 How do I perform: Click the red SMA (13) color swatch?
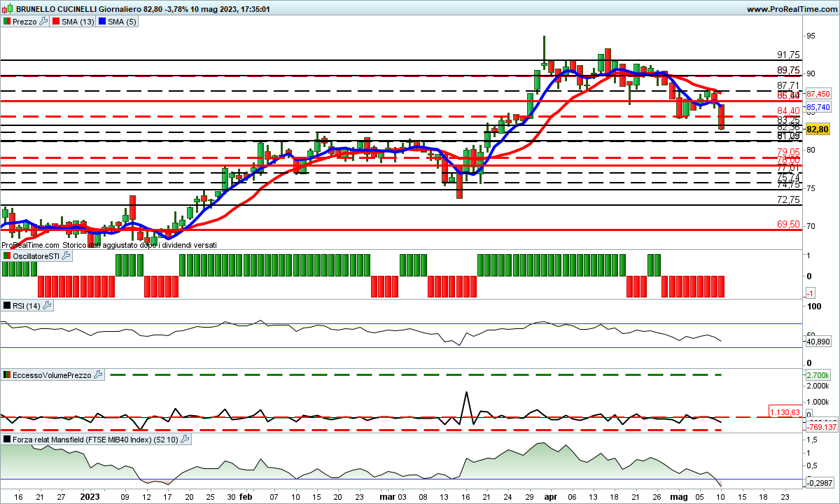(57, 22)
